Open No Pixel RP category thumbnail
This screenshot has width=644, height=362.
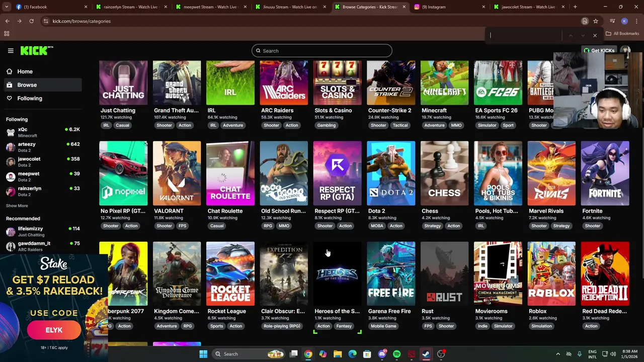(x=123, y=173)
